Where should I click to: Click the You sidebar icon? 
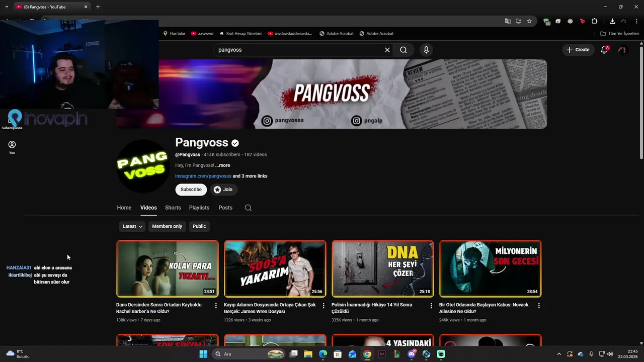(12, 147)
